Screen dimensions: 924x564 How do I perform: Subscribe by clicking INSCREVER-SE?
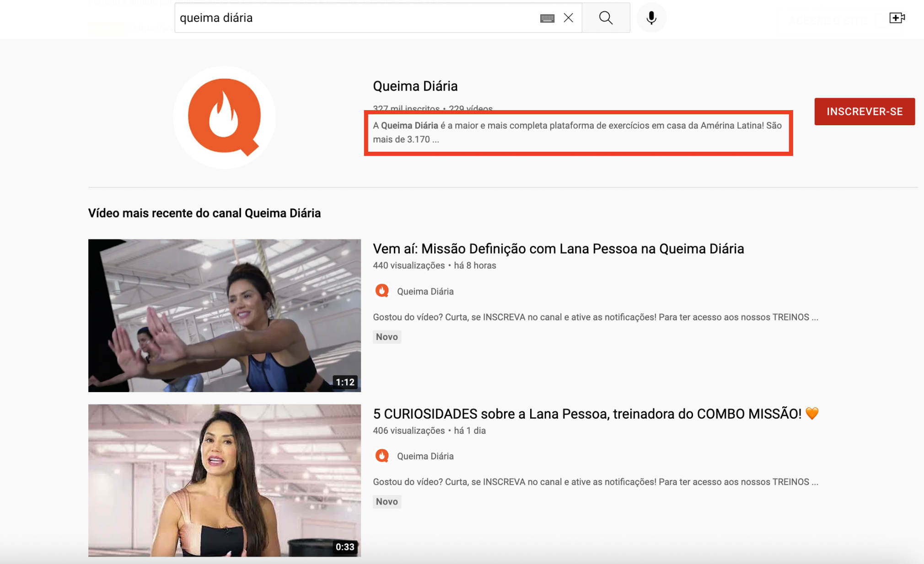864,111
